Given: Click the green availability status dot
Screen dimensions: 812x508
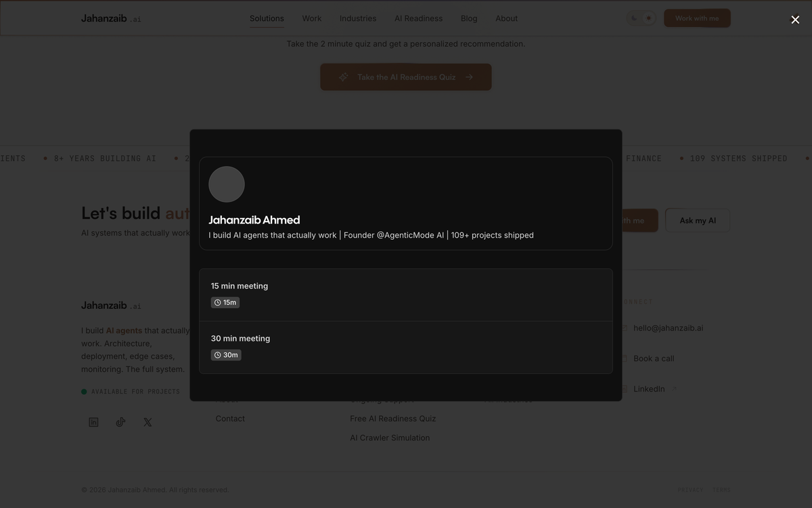Looking at the screenshot, I should [x=83, y=391].
